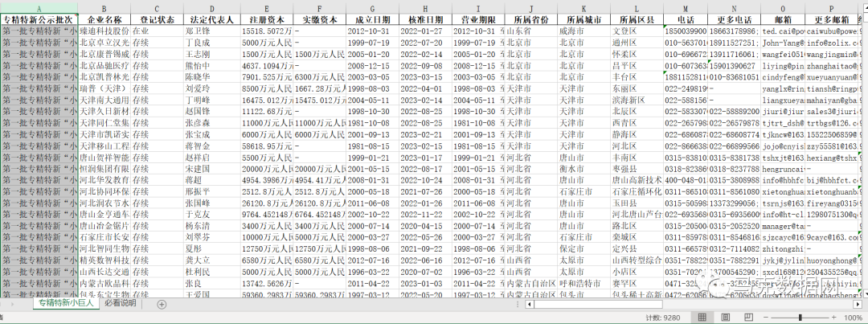
Task: Click the zoom out minus button
Action: tap(767, 318)
